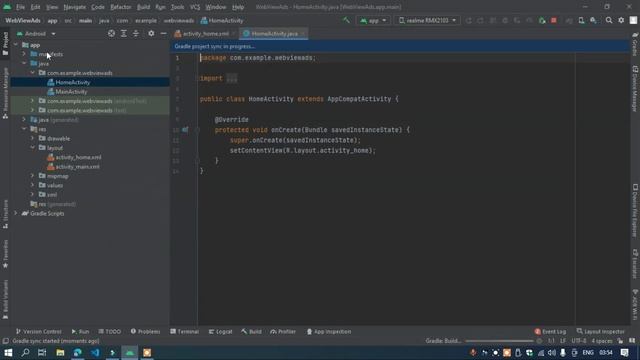Image resolution: width=640 pixels, height=360 pixels.
Task: Click the 03:54 taskbar clock
Action: pyautogui.click(x=606, y=353)
